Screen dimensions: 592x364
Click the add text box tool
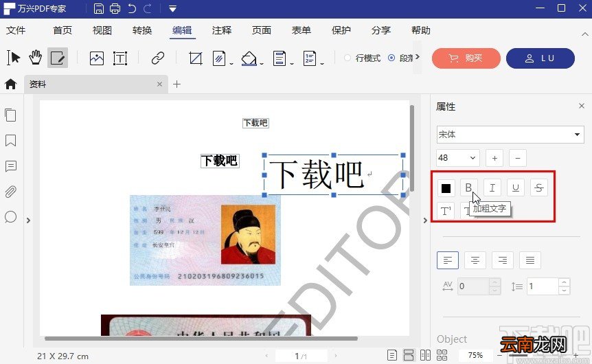click(120, 58)
